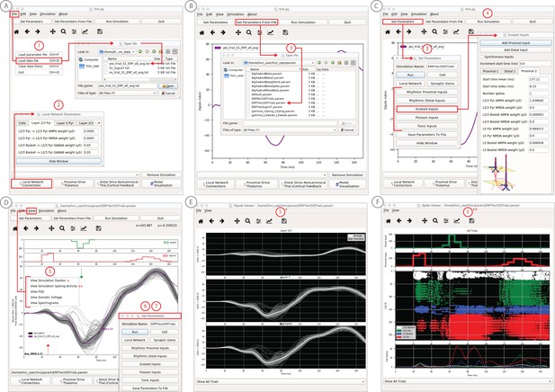Select the Pan tool in Spike Viewer toolbar
555x392 pixels.
click(x=425, y=221)
